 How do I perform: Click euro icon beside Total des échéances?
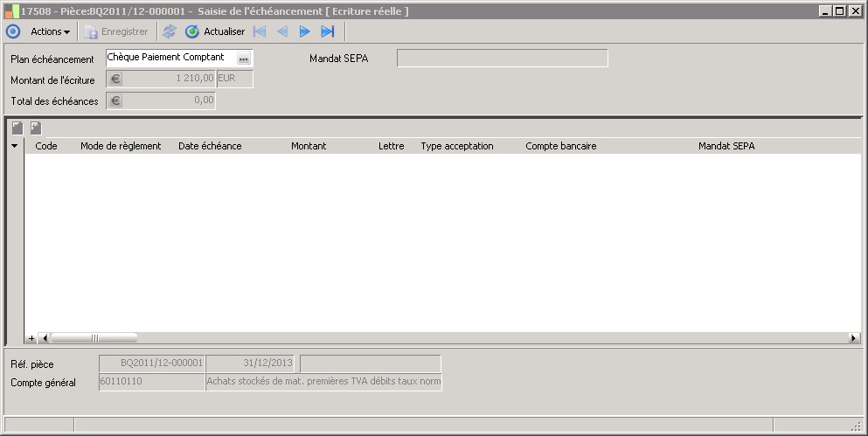[x=115, y=100]
